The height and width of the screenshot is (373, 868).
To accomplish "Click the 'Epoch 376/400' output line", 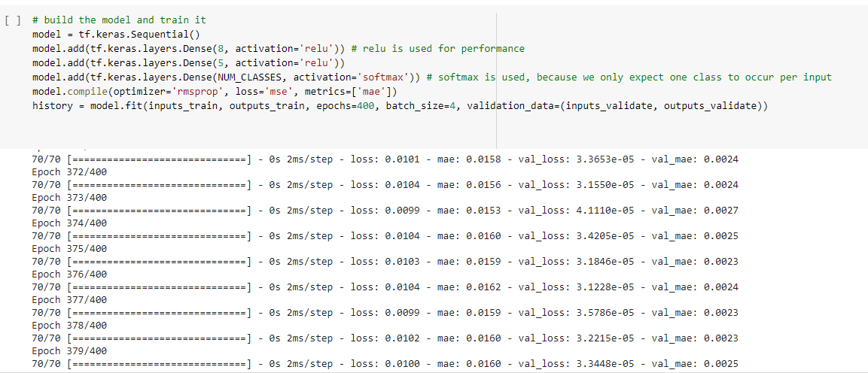I will coord(70,274).
